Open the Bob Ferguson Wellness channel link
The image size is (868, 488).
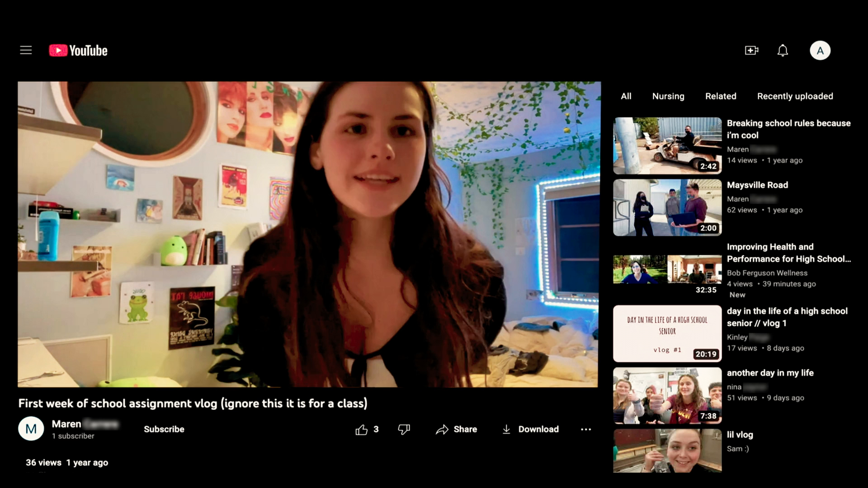point(767,273)
